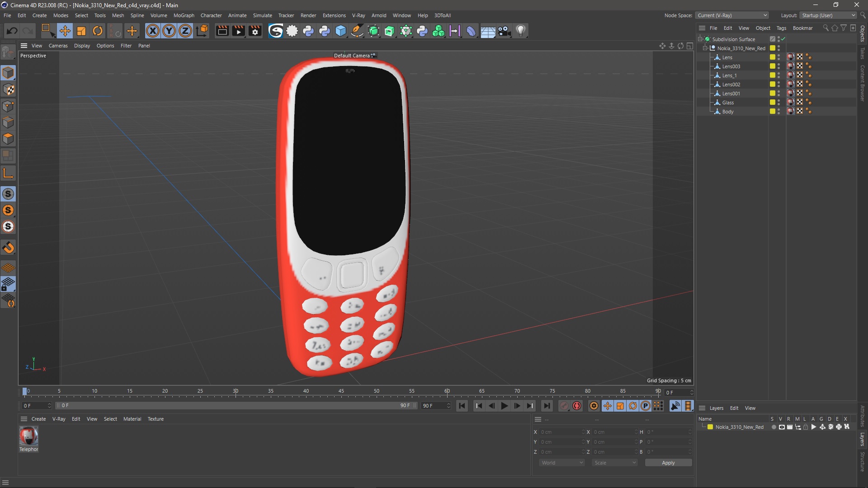The width and height of the screenshot is (868, 488).
Task: Select the Lens002 object in tree
Action: (731, 84)
